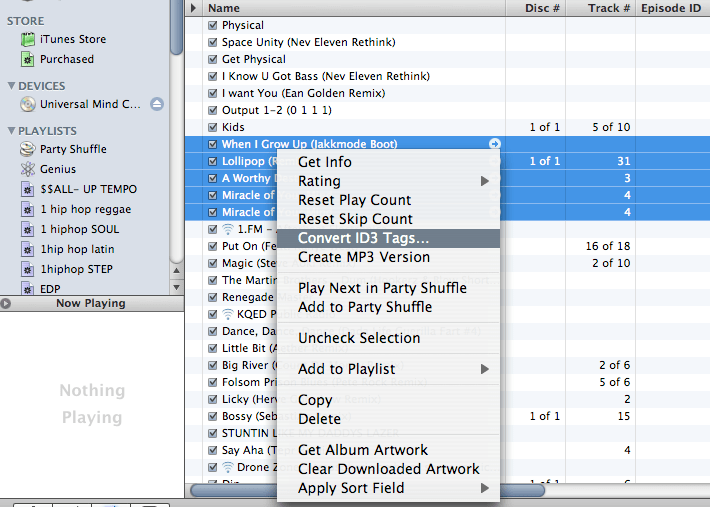Uncheck Space Unity (Nev Eleven Rethink) checkbox
The image size is (710, 507).
point(212,42)
